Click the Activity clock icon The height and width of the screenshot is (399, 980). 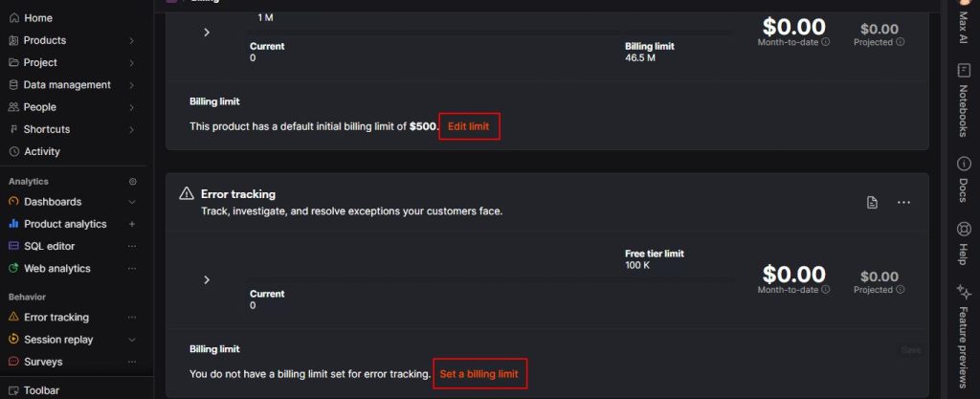point(13,152)
